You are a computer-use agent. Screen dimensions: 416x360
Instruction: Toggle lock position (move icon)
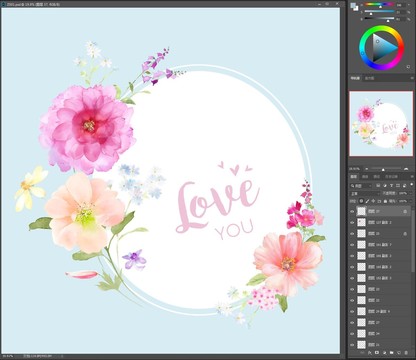pyautogui.click(x=373, y=201)
